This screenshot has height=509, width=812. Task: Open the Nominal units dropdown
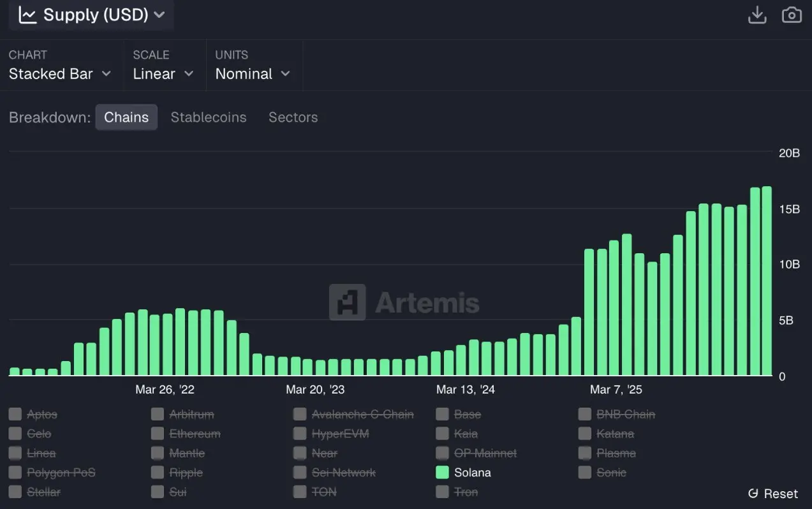pyautogui.click(x=253, y=74)
